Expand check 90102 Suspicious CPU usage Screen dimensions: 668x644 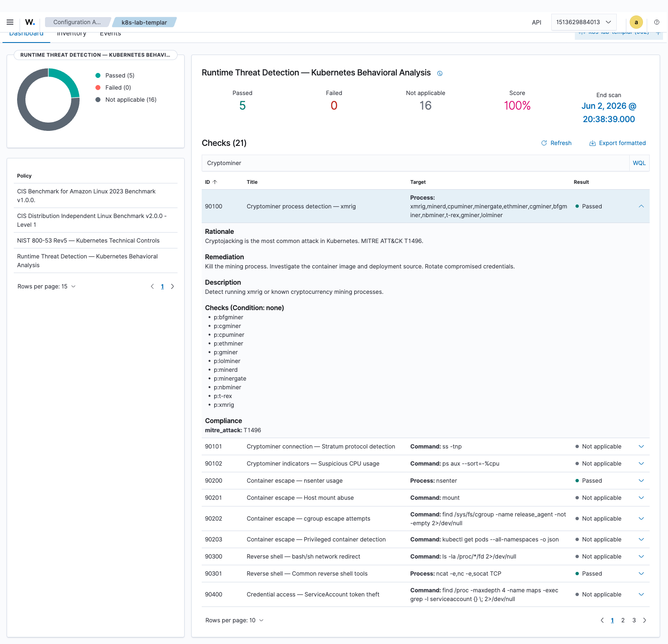pyautogui.click(x=641, y=464)
